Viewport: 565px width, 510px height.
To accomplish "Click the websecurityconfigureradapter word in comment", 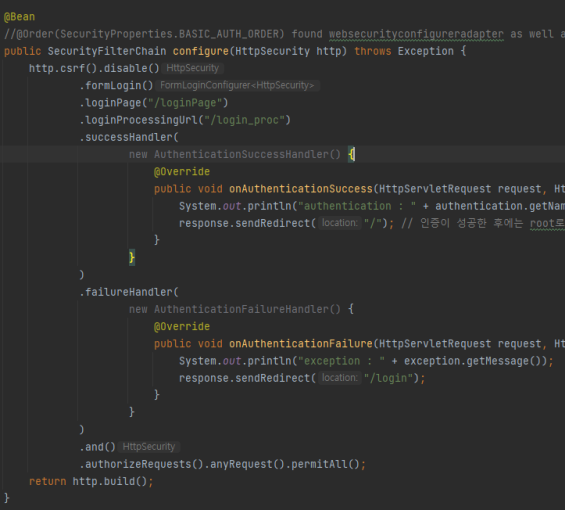I will (x=416, y=34).
